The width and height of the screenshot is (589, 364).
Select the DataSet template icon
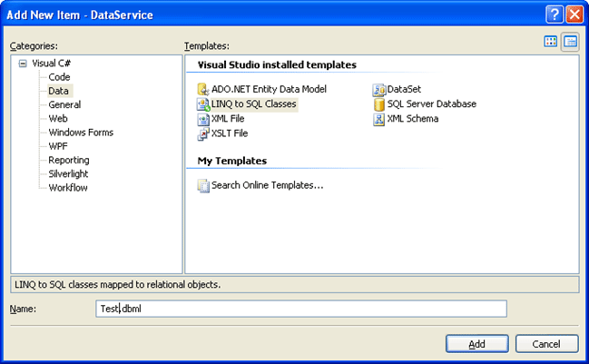tap(379, 89)
